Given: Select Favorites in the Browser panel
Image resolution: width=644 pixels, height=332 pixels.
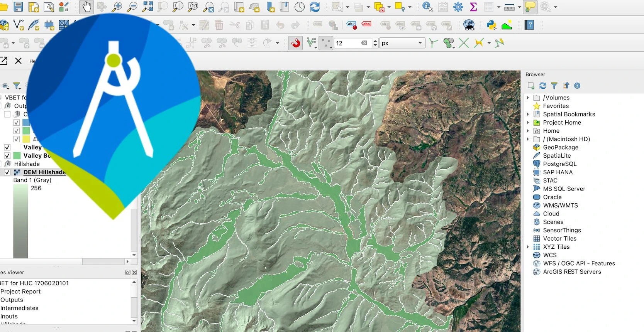Looking at the screenshot, I should coord(556,106).
